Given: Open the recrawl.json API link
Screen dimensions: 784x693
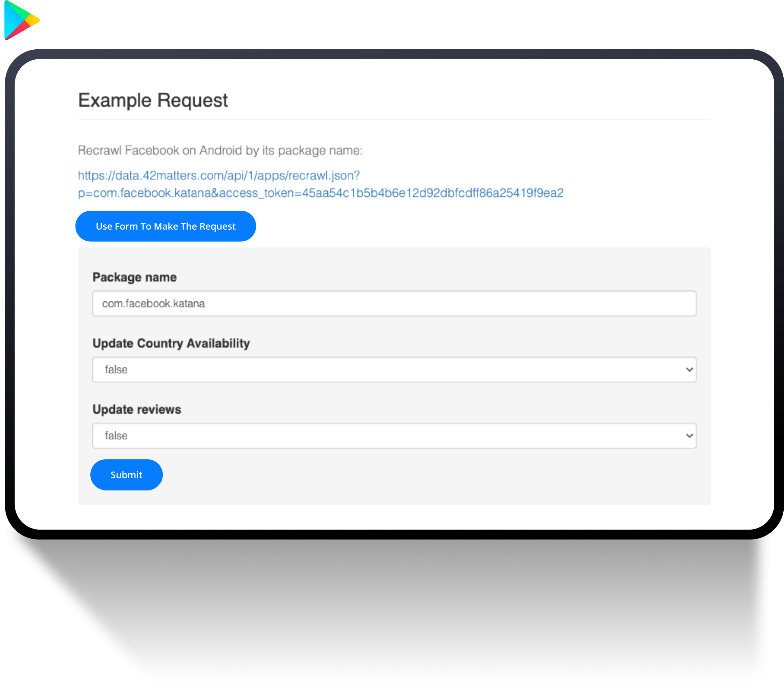Looking at the screenshot, I should [218, 175].
